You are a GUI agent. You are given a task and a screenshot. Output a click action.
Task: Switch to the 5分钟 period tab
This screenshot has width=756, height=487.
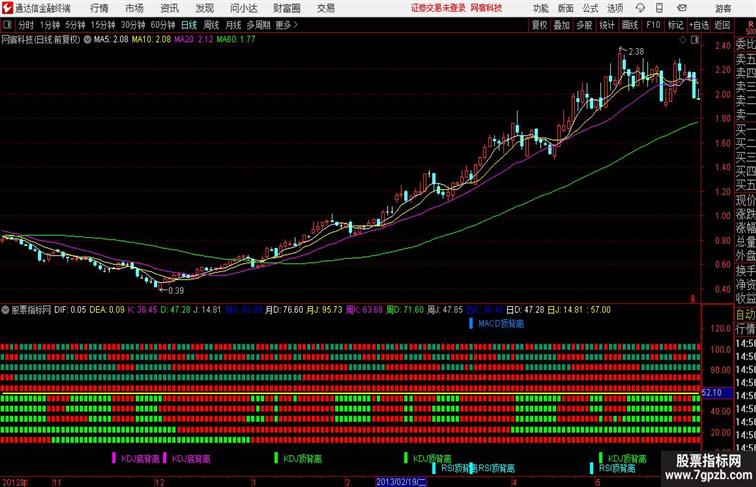point(75,25)
